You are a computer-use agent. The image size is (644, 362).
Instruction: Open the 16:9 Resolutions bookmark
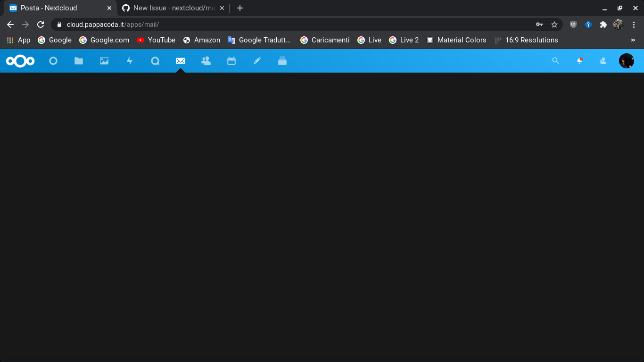click(x=526, y=40)
